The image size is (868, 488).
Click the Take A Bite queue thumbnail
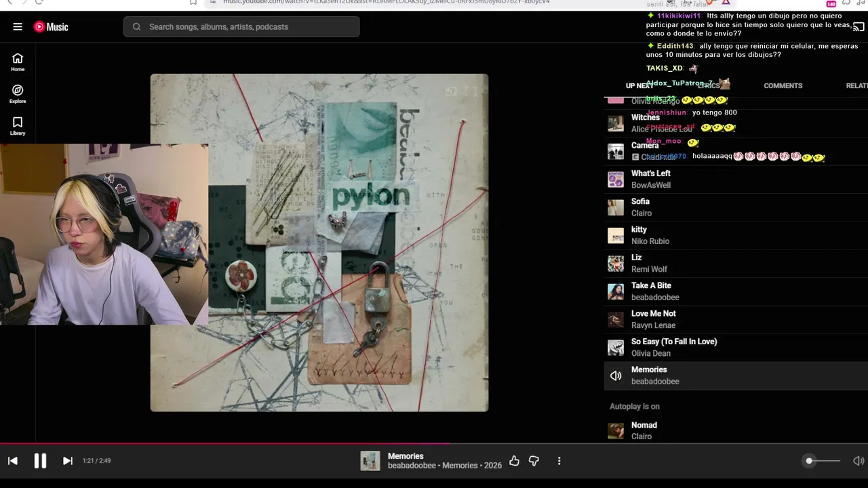(616, 291)
